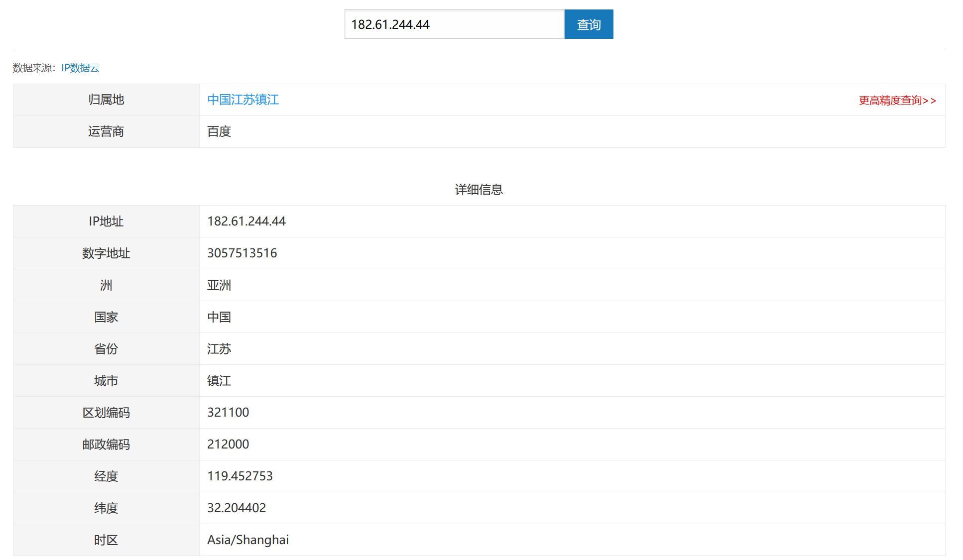Click the 国家 value 中国

pos(219,317)
